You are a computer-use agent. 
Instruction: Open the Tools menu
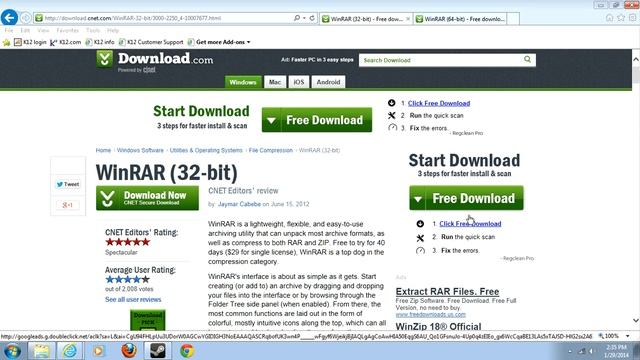(93, 30)
